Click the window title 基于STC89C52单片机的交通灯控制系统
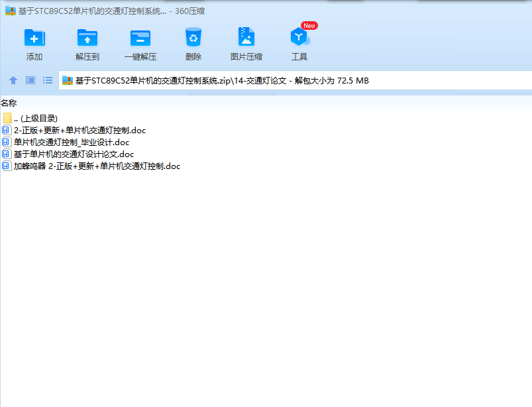The height and width of the screenshot is (407, 532). pyautogui.click(x=92, y=11)
